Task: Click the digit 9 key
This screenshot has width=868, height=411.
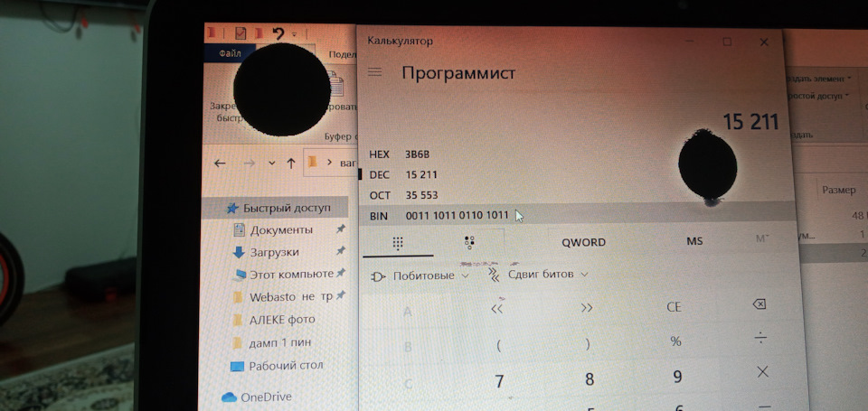Action: tap(677, 378)
